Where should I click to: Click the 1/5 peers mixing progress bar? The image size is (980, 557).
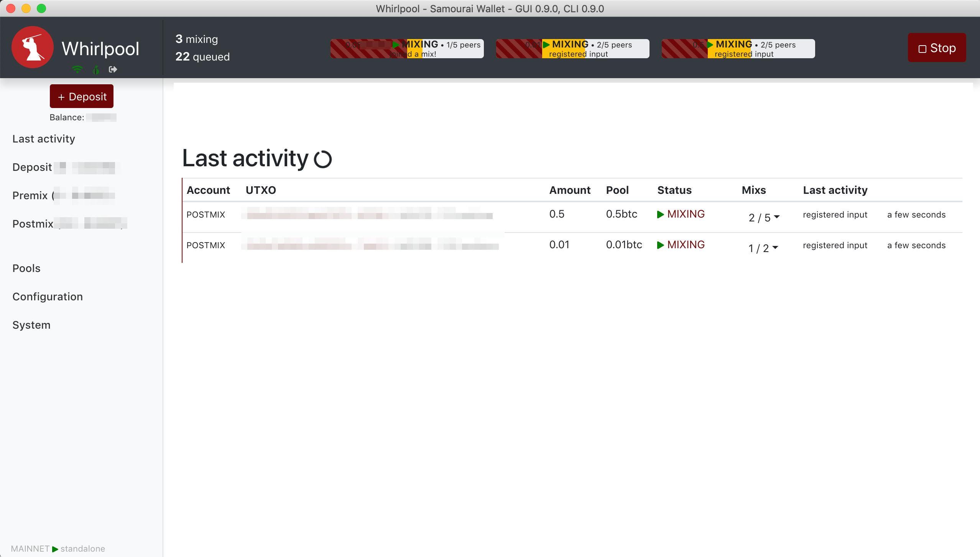tap(407, 49)
